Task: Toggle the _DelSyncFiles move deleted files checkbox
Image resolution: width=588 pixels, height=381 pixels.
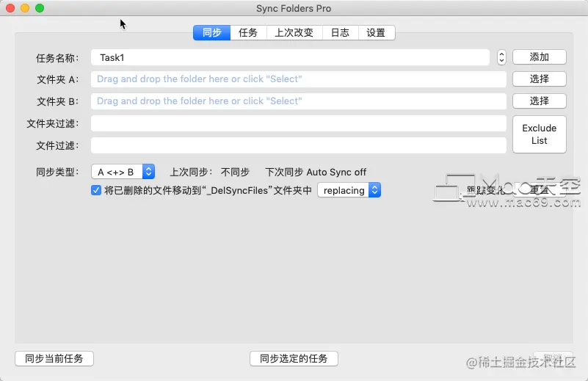Action: tap(96, 191)
